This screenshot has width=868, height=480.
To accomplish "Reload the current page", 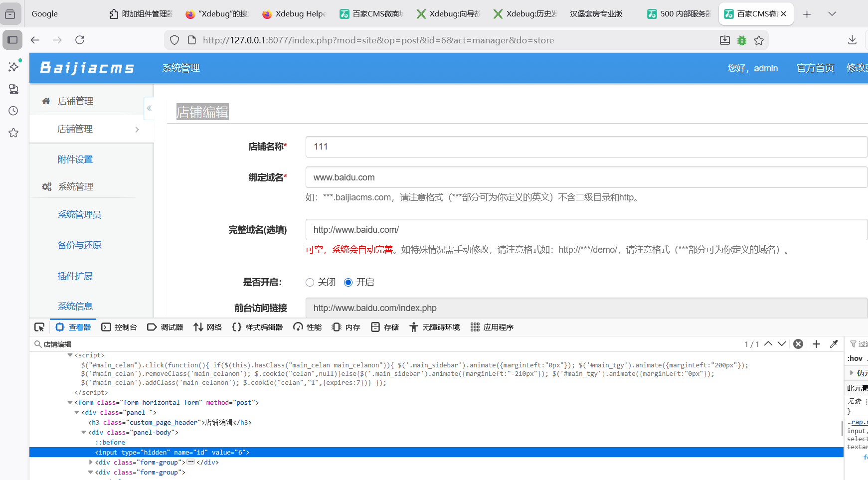I will tap(80, 40).
